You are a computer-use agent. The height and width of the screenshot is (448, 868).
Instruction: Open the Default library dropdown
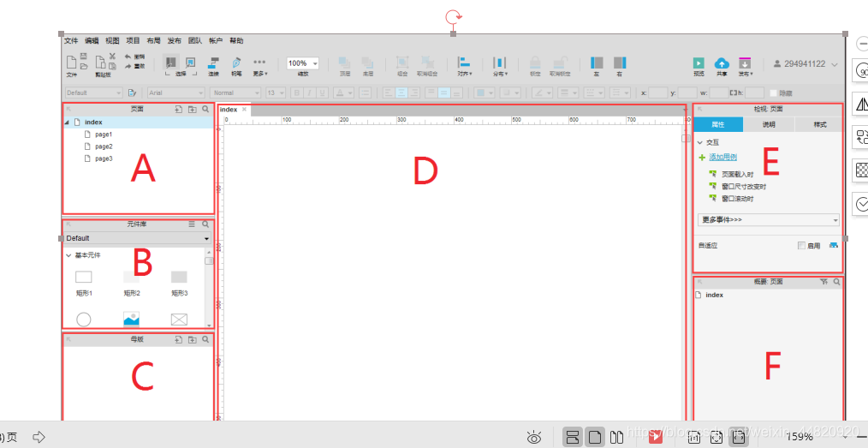coord(138,238)
